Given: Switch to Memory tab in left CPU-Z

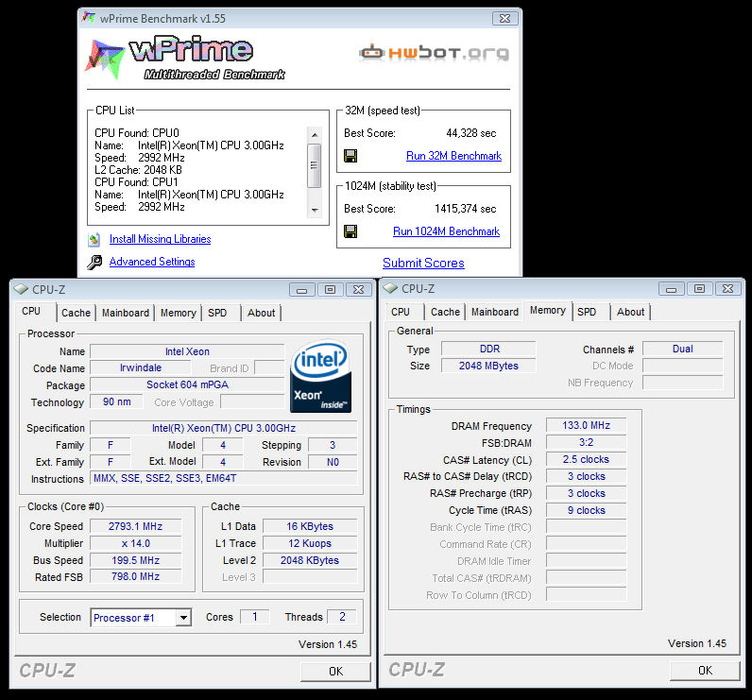Looking at the screenshot, I should click(x=178, y=313).
